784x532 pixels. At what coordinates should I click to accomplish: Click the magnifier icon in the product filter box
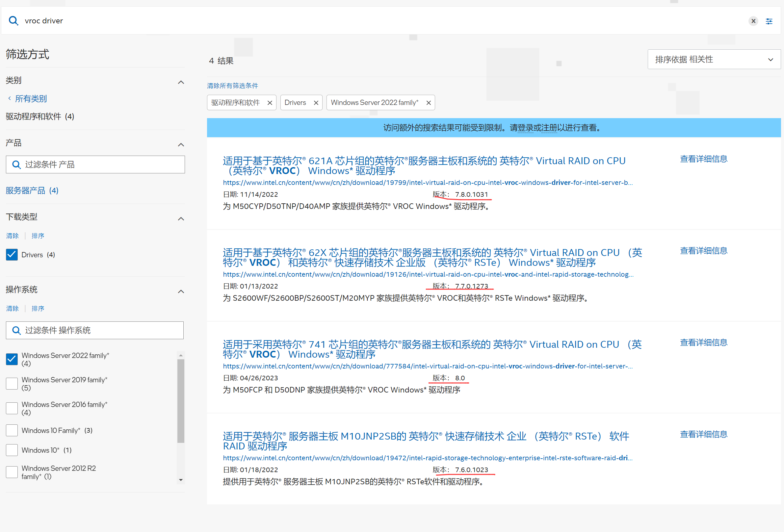(x=16, y=165)
